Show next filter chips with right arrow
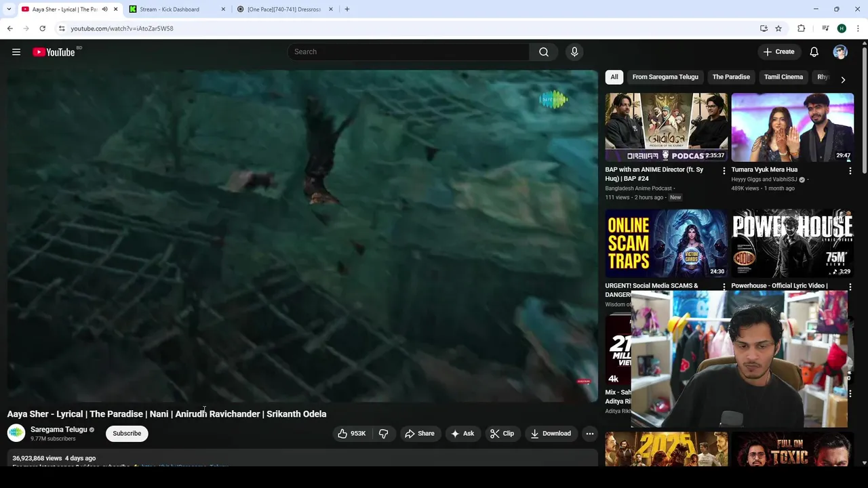Image resolution: width=868 pixels, height=488 pixels. (x=843, y=80)
